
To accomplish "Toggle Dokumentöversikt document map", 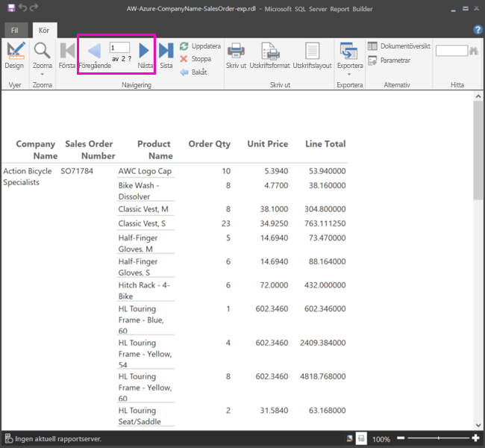I will click(x=399, y=46).
